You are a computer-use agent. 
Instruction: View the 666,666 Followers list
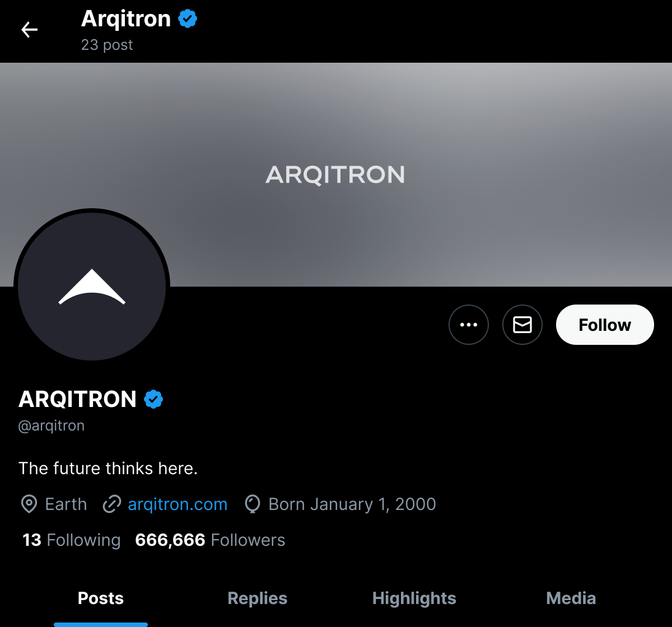pos(210,540)
